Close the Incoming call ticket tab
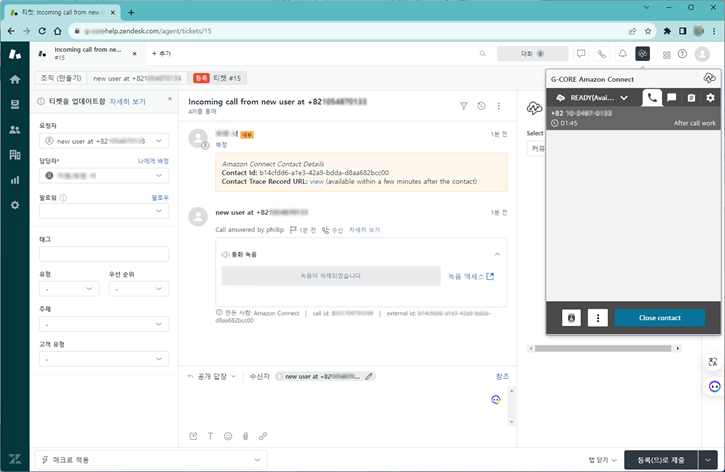 point(135,54)
